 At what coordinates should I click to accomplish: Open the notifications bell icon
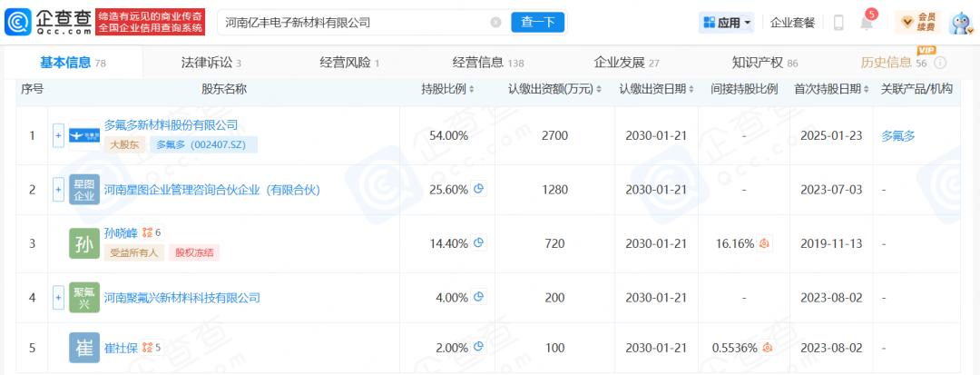(867, 23)
